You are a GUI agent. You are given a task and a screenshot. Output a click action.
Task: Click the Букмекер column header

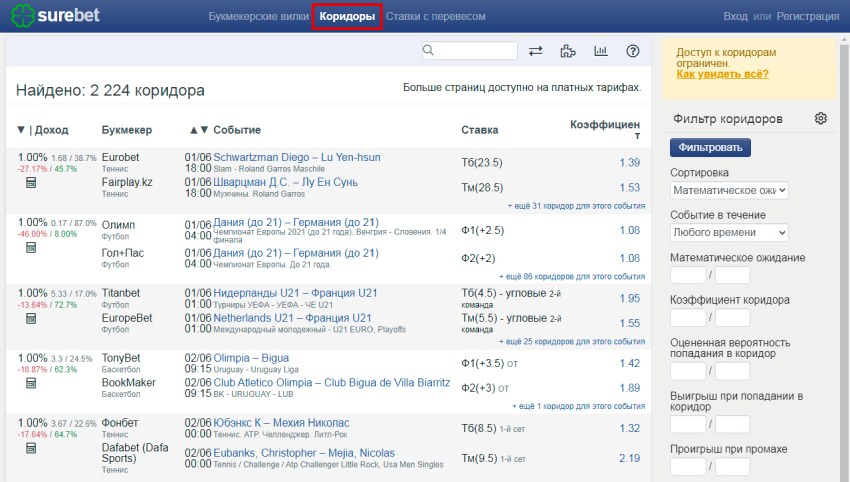click(127, 130)
